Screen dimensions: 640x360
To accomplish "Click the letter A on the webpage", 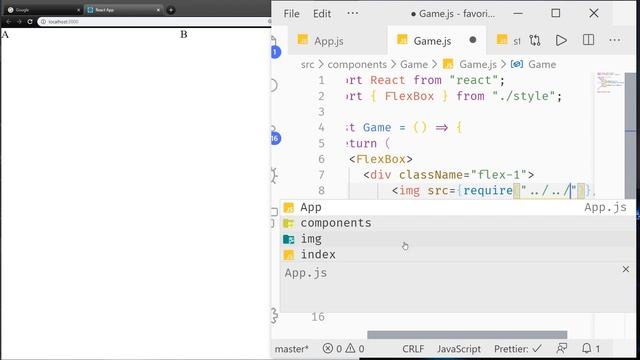I will 5,35.
